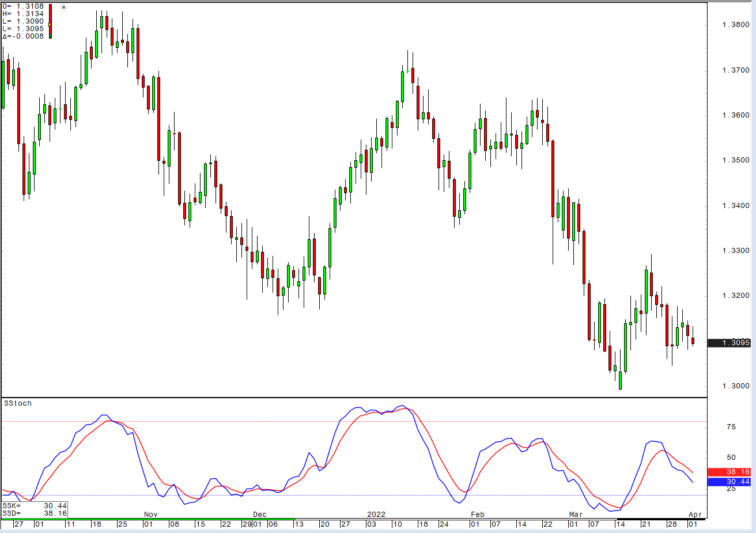The height and width of the screenshot is (533, 756).
Task: Click the small square stop icon
Action: 63,7
